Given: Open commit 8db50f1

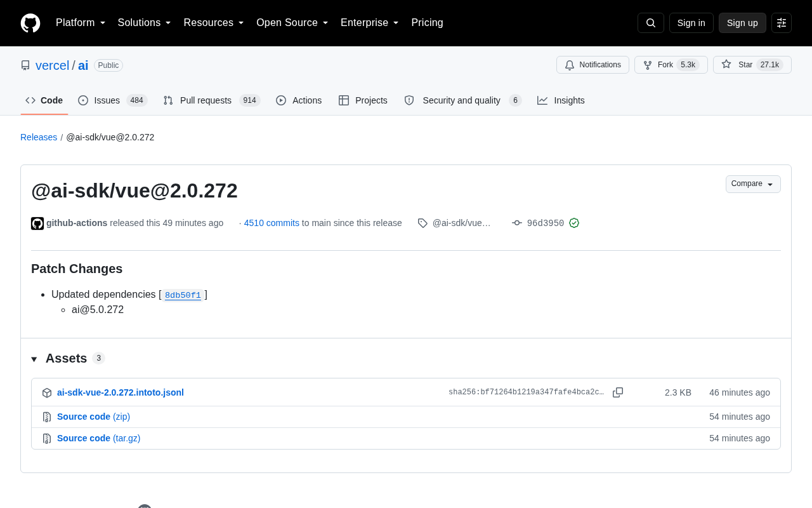Looking at the screenshot, I should coord(183,295).
